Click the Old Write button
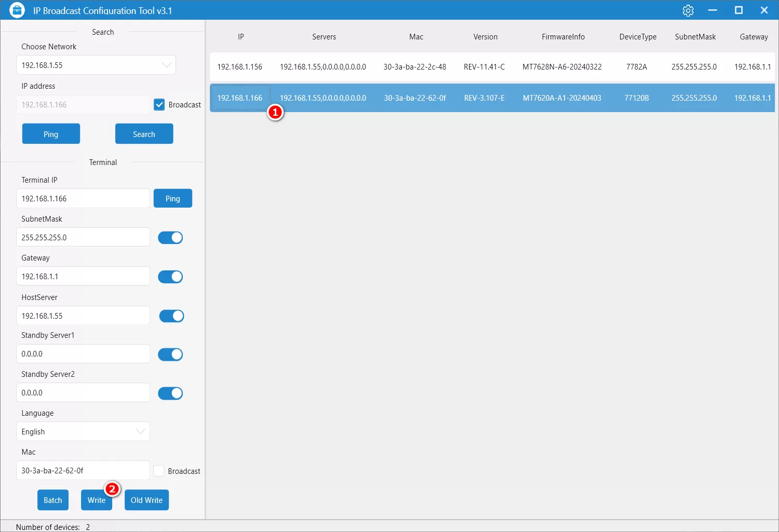779x532 pixels. tap(146, 500)
